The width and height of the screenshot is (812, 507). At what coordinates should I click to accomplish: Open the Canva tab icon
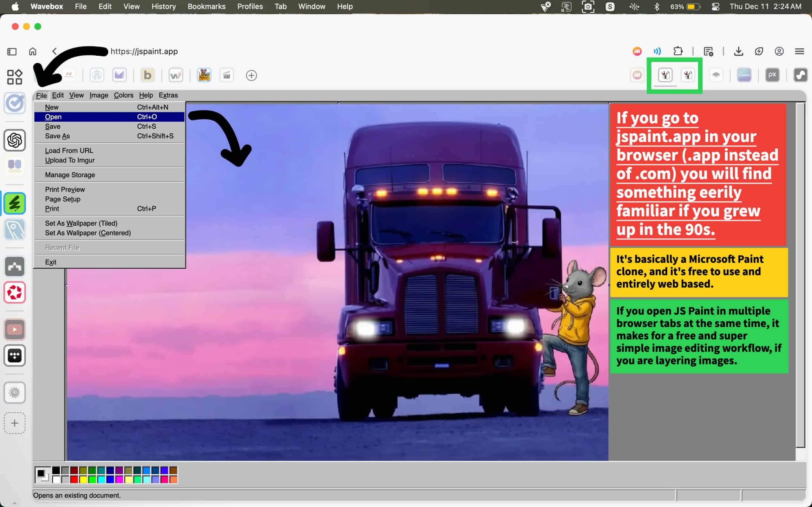pyautogui.click(x=744, y=75)
